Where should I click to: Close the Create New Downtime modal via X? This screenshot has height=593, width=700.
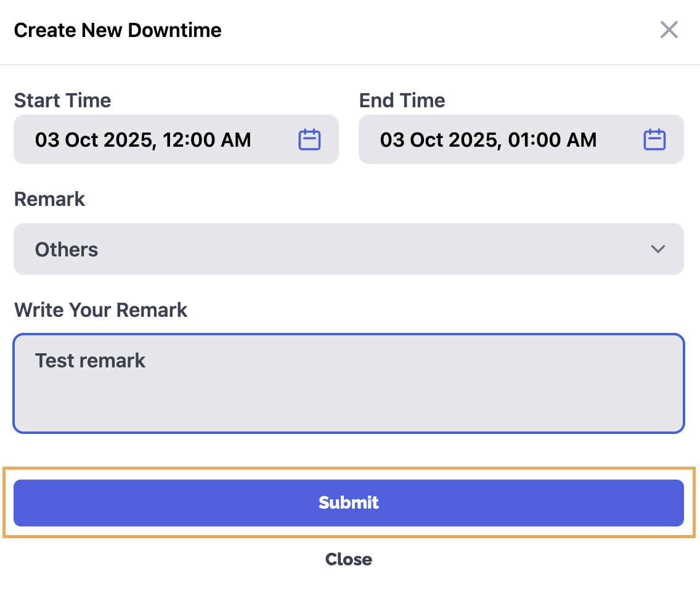coord(669,29)
